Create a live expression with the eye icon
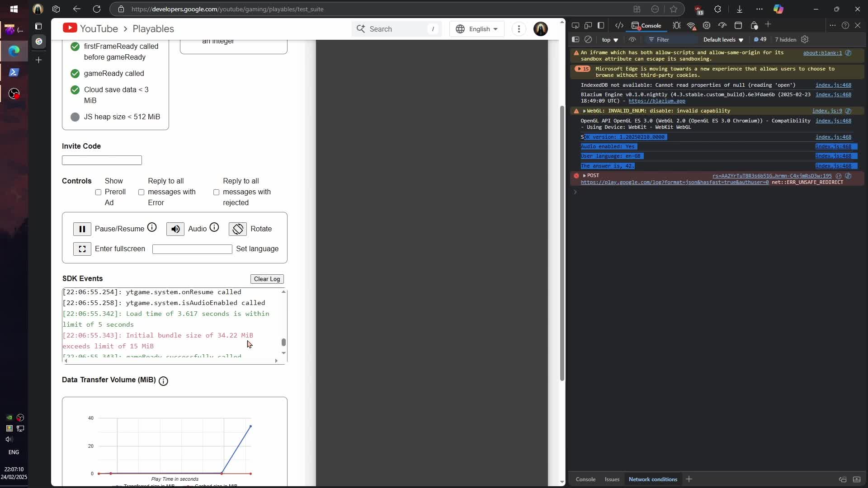868x488 pixels. coord(632,40)
